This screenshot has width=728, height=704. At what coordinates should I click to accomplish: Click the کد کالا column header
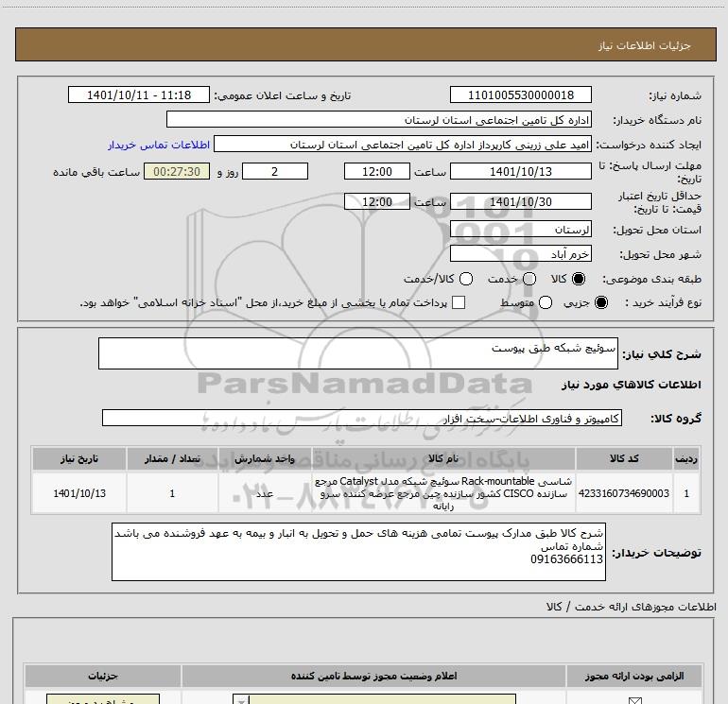(x=624, y=458)
